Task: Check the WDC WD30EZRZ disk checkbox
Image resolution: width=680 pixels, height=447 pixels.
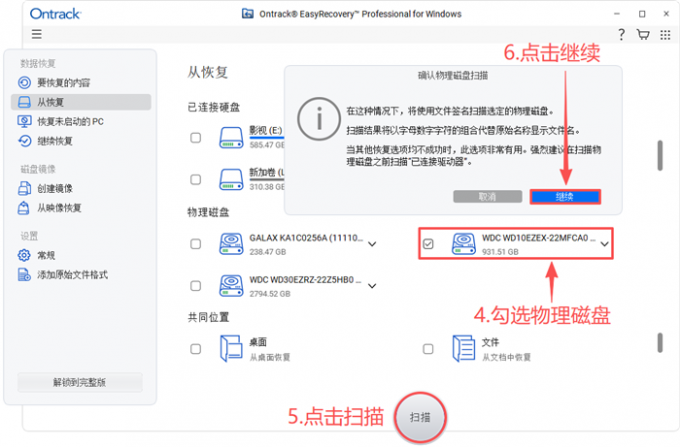Action: pos(196,286)
